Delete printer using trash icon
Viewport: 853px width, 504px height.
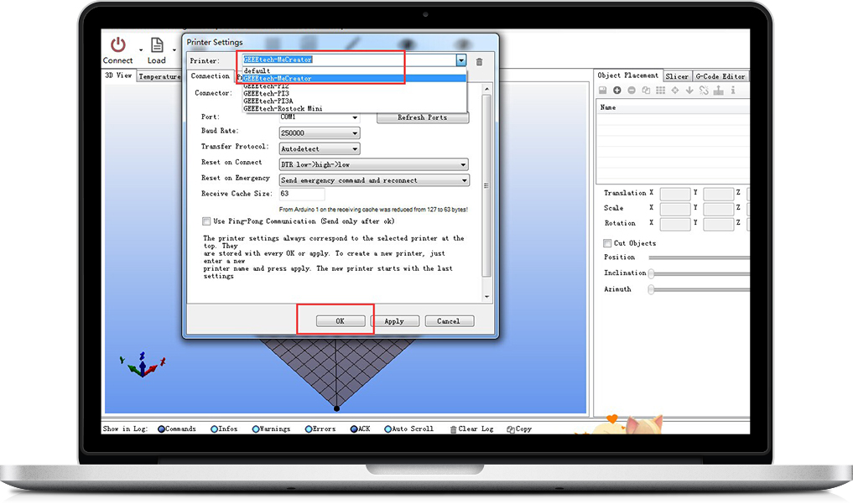pos(479,61)
